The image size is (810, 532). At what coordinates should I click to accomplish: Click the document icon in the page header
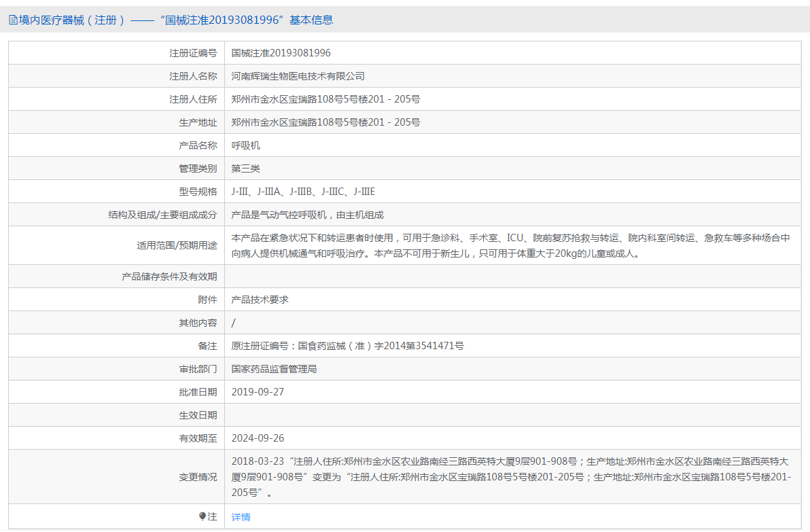[13, 20]
